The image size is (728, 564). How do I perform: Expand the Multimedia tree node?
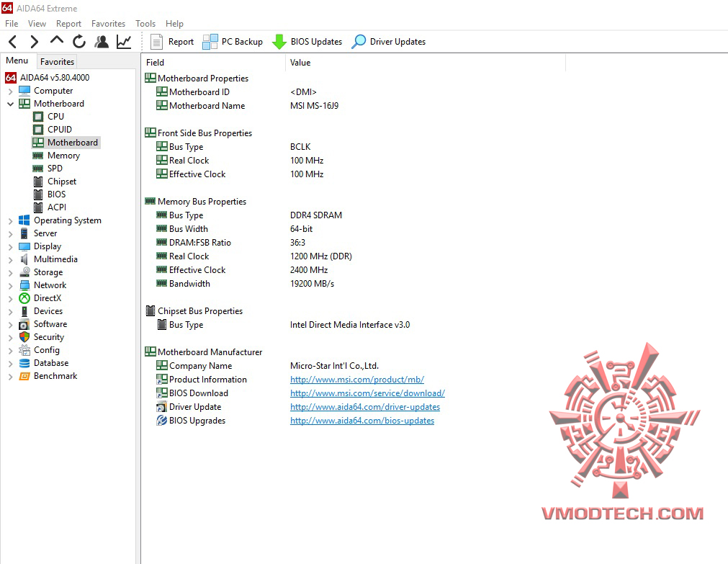(x=10, y=260)
